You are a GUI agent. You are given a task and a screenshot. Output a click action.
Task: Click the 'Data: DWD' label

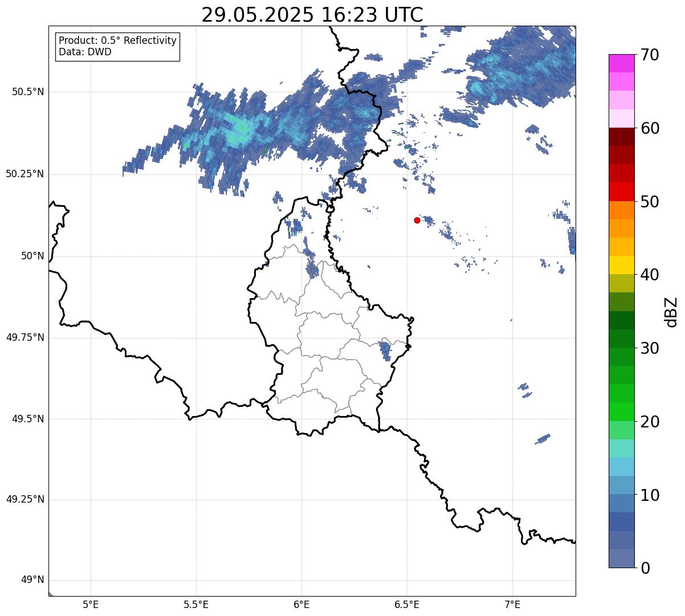pyautogui.click(x=85, y=52)
